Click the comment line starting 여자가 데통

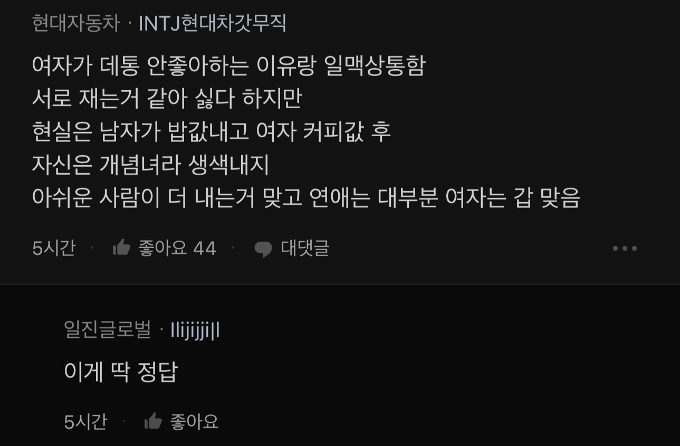(x=228, y=65)
